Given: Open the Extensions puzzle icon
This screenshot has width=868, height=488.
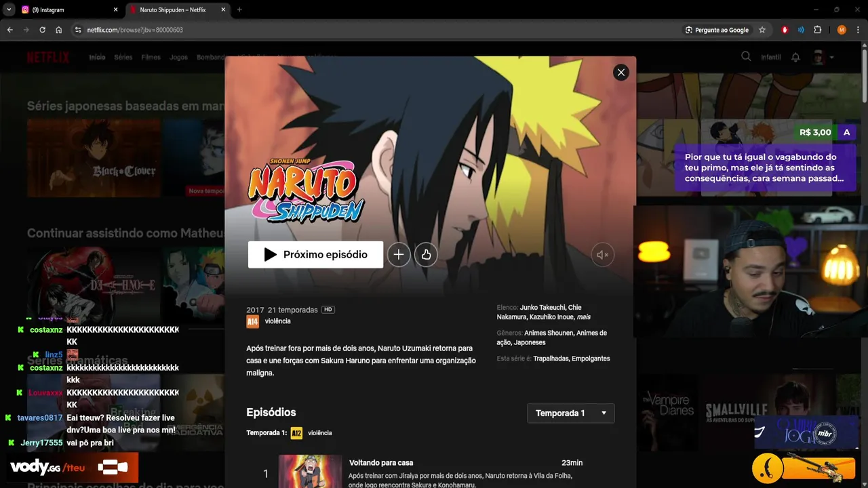Looking at the screenshot, I should click(817, 30).
